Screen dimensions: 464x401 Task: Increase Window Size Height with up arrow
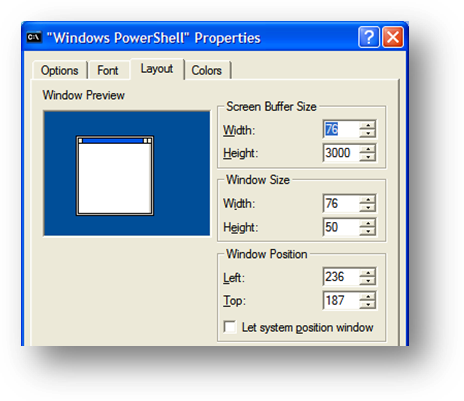[x=368, y=223]
